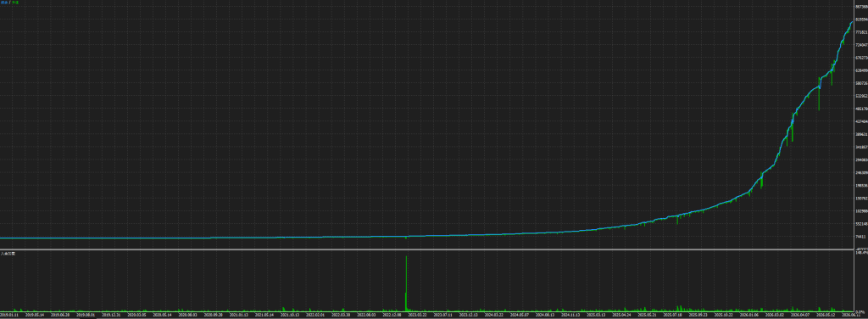Click the 819594 value on price axis
The width and height of the screenshot is (868, 319).
(861, 20)
